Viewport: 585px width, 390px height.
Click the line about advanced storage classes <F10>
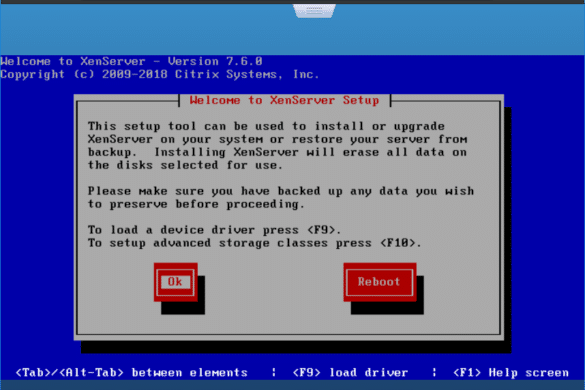(254, 243)
